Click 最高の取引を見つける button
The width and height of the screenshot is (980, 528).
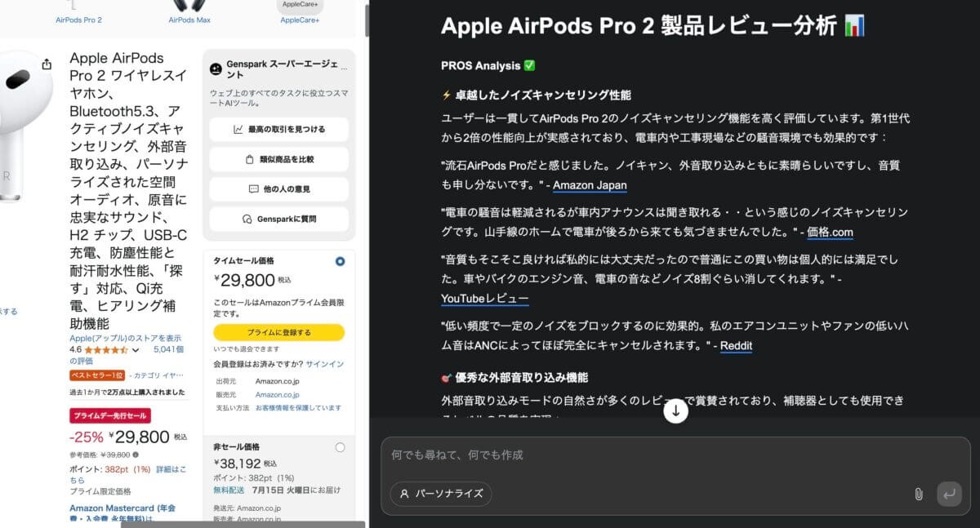[278, 129]
